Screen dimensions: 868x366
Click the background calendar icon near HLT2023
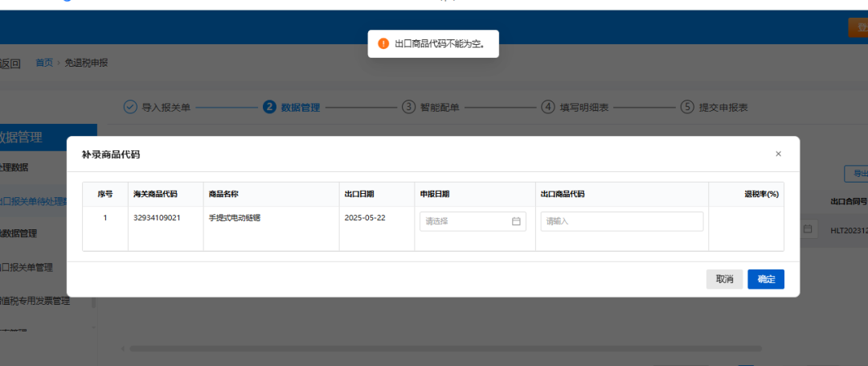coord(808,228)
